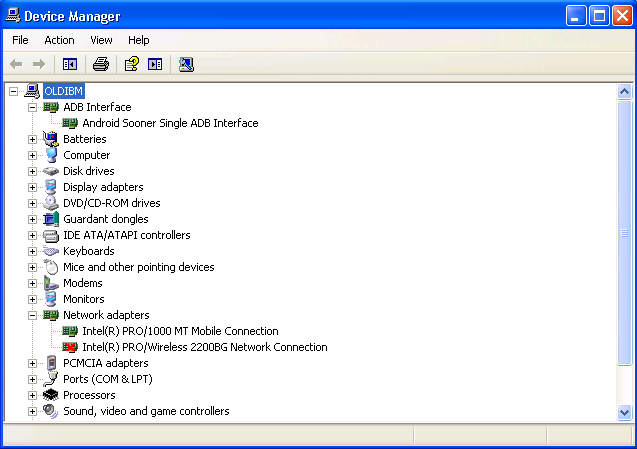Click the Mice and pointing devices icon
This screenshot has height=449, width=637.
[x=51, y=267]
